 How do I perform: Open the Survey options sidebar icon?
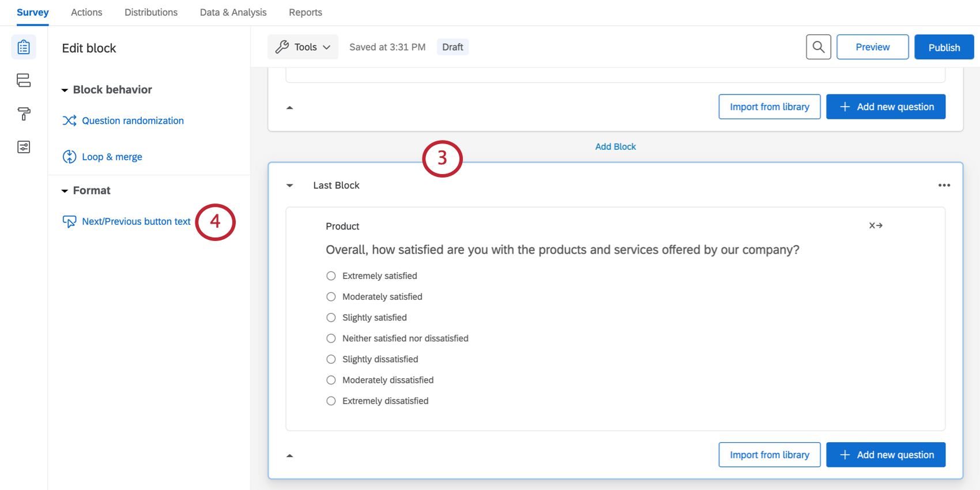pyautogui.click(x=24, y=147)
